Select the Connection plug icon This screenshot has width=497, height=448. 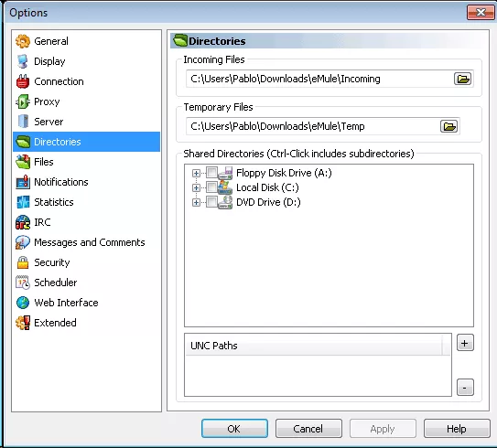(x=23, y=81)
